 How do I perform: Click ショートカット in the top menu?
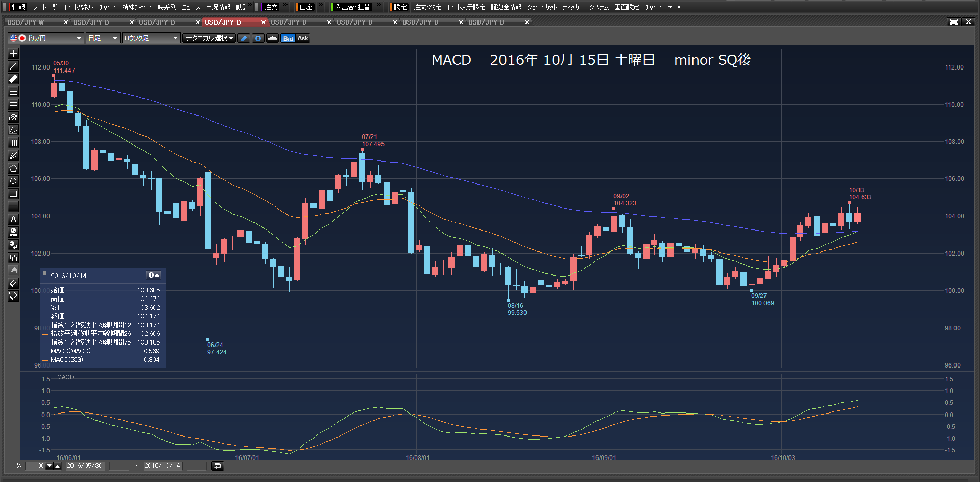point(542,7)
